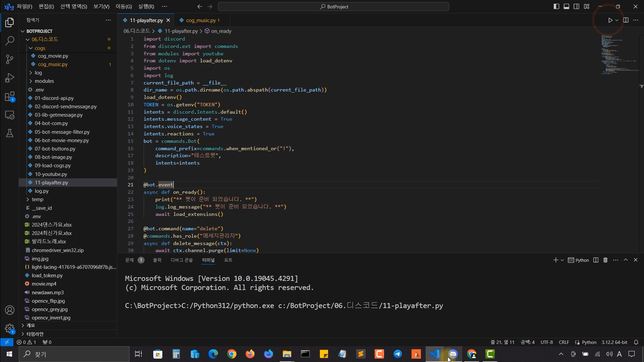This screenshot has height=362, width=644.
Task: Click UTF-8 encoding in status bar
Action: pyautogui.click(x=546, y=342)
